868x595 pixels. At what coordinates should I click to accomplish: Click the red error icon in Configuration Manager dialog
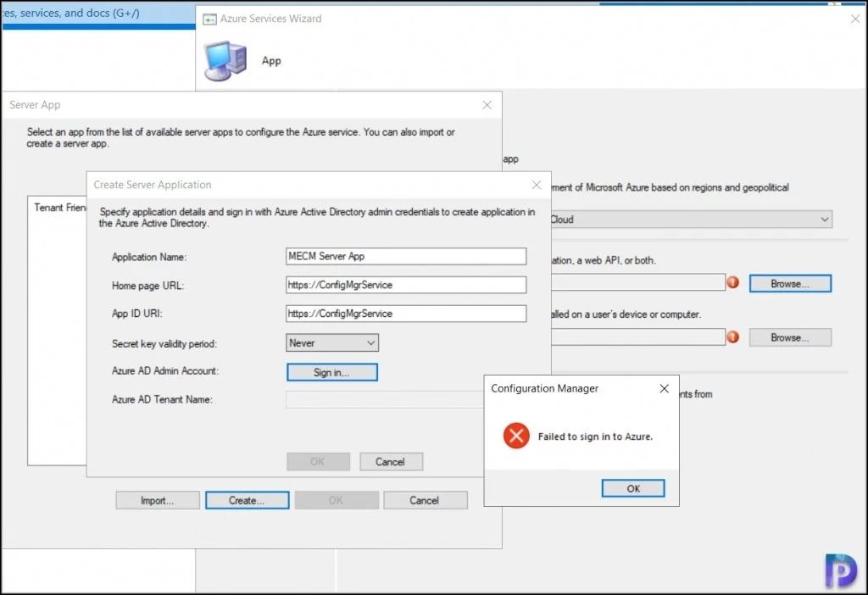[x=516, y=436]
